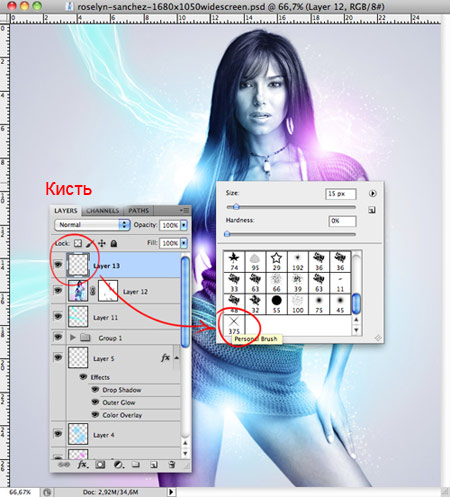Open the Fill value dropdown arrow
This screenshot has height=497, width=450.
184,243
